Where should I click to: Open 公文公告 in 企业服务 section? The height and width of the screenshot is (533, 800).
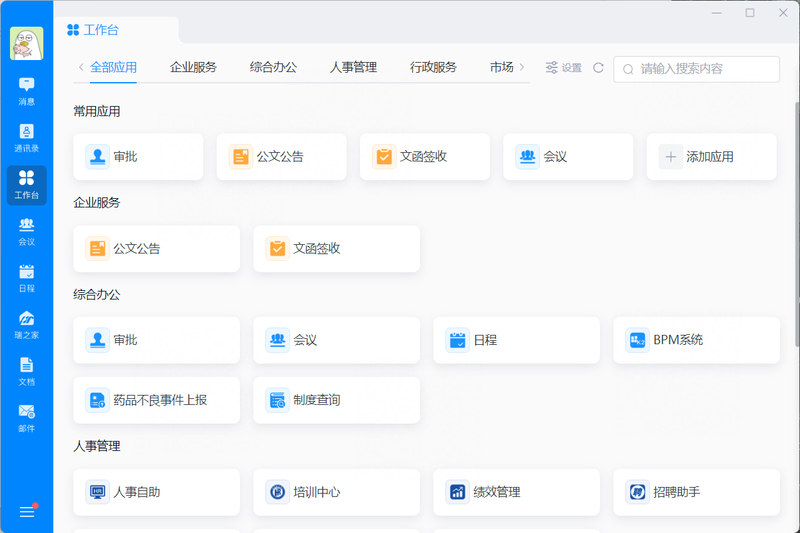pyautogui.click(x=157, y=248)
